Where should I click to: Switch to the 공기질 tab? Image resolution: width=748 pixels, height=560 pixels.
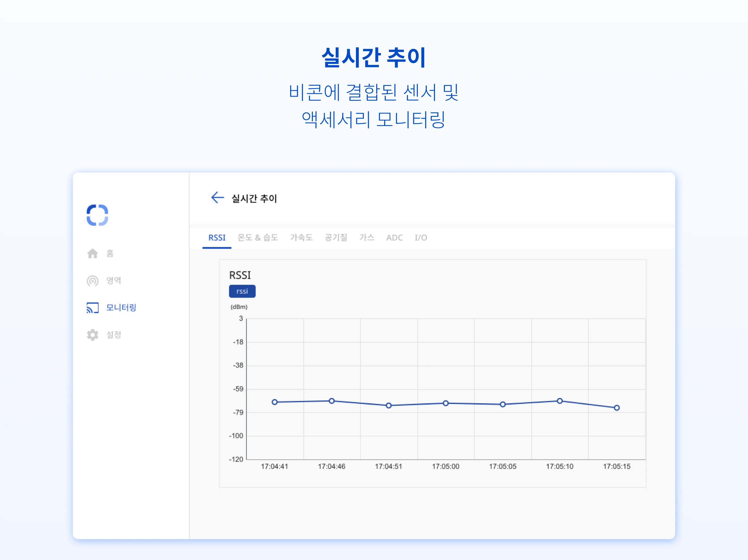336,237
